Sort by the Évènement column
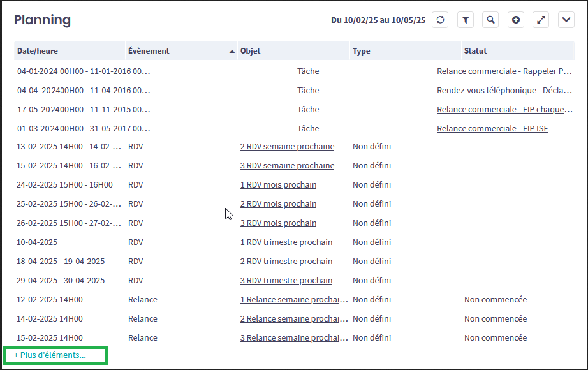Screen dimensions: 588x370 (149, 51)
